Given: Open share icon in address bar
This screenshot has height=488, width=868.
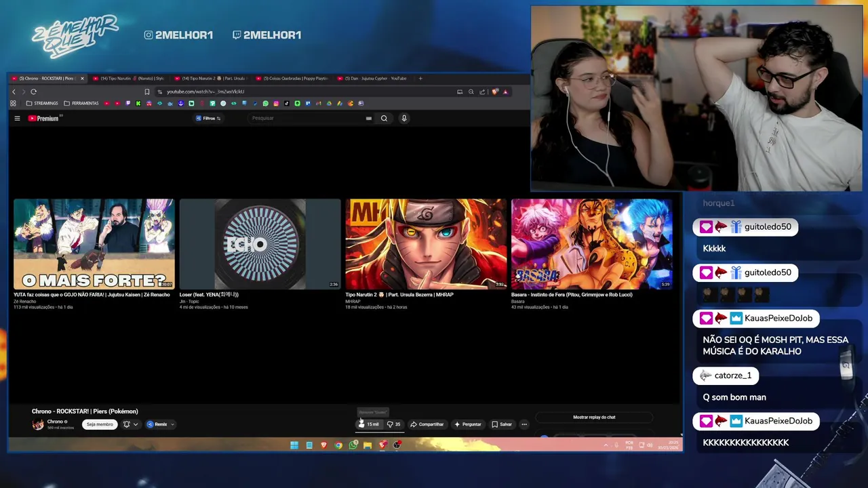Looking at the screenshot, I should click(x=482, y=91).
